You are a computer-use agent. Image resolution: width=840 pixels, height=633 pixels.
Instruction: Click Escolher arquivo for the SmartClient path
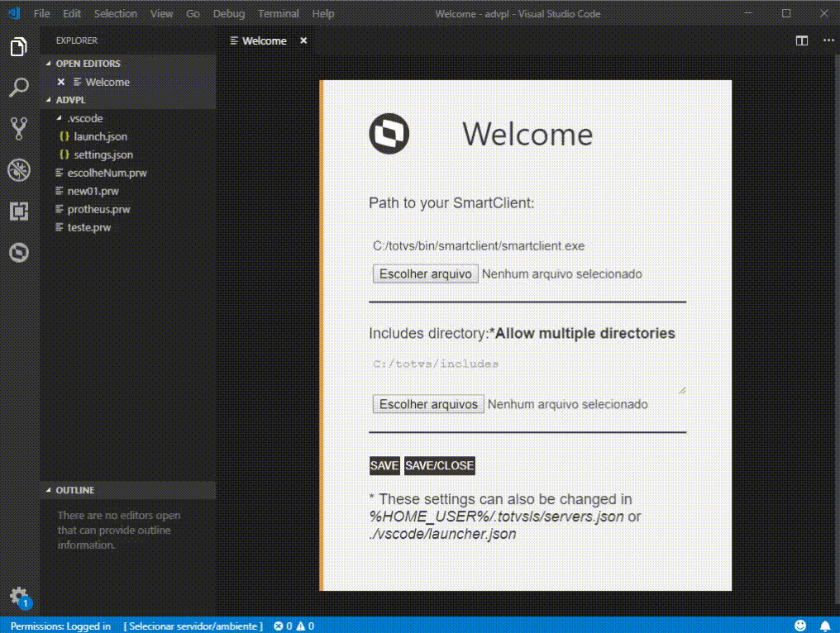click(425, 274)
